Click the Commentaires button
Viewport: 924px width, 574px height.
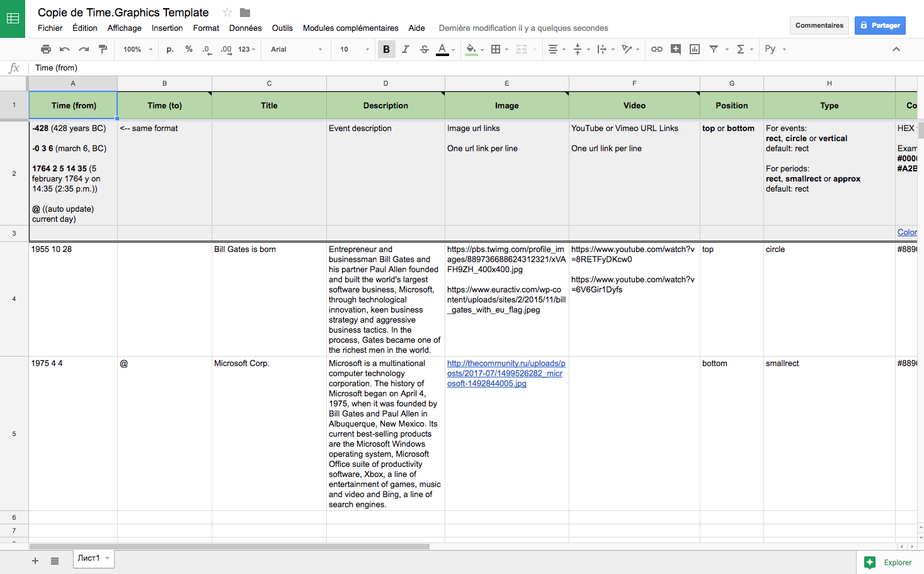(819, 25)
